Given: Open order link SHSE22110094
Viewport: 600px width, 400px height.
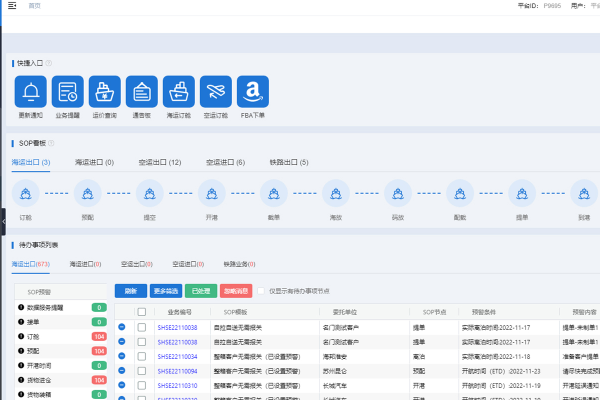Looking at the screenshot, I should (x=177, y=370).
